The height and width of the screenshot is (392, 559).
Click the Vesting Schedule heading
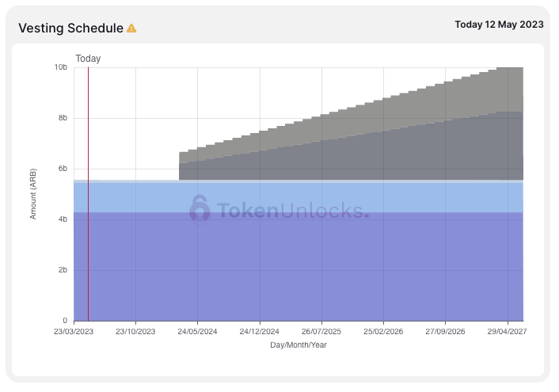70,29
